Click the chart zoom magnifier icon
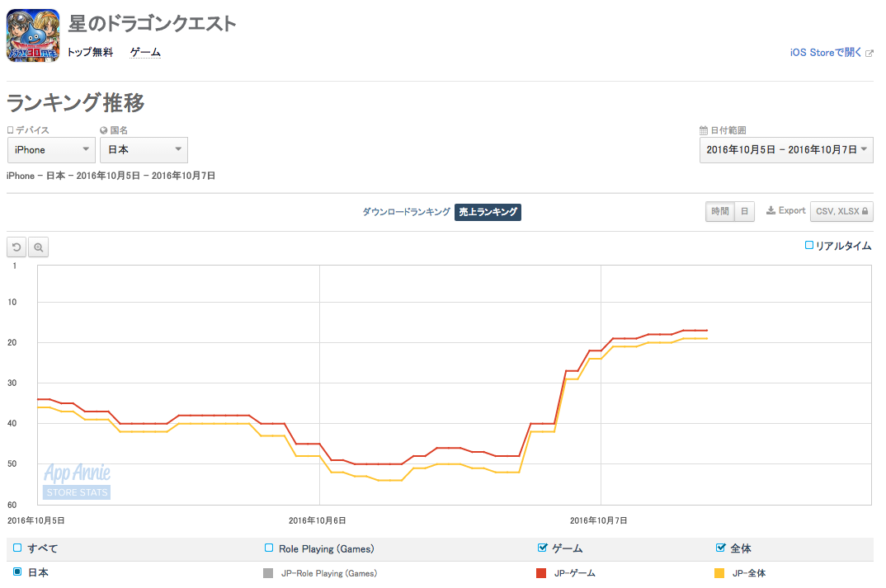This screenshot has height=588, width=886. click(39, 247)
